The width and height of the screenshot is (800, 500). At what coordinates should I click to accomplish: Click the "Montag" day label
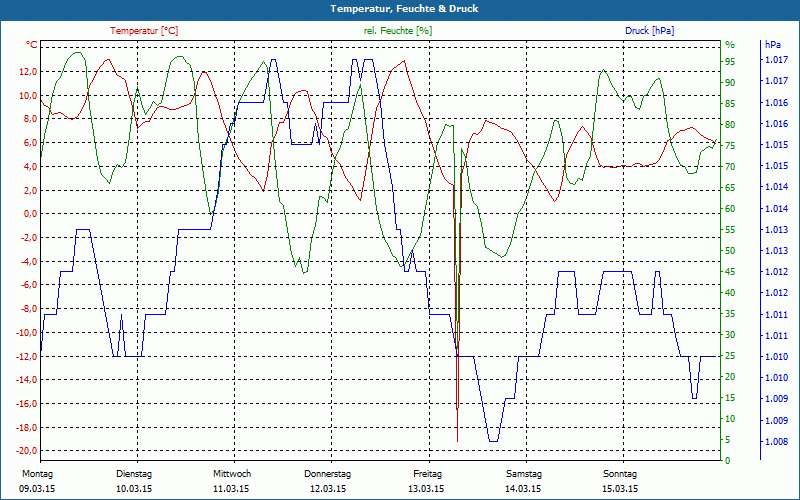pyautogui.click(x=37, y=474)
